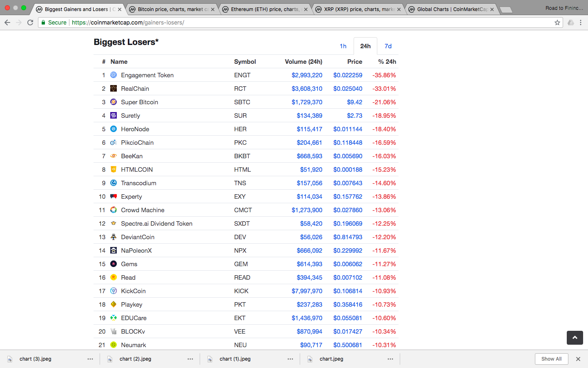This screenshot has width=588, height=368.
Task: Click Show All downloads button
Action: click(x=551, y=359)
